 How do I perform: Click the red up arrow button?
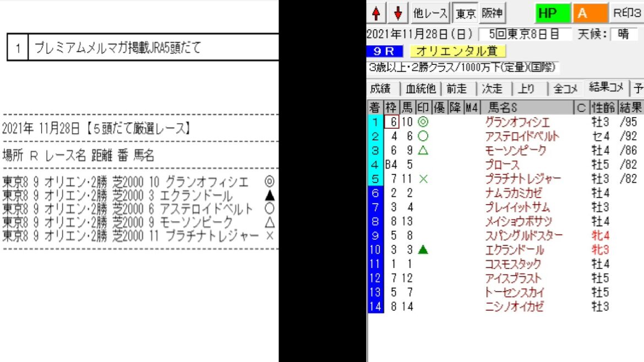376,13
